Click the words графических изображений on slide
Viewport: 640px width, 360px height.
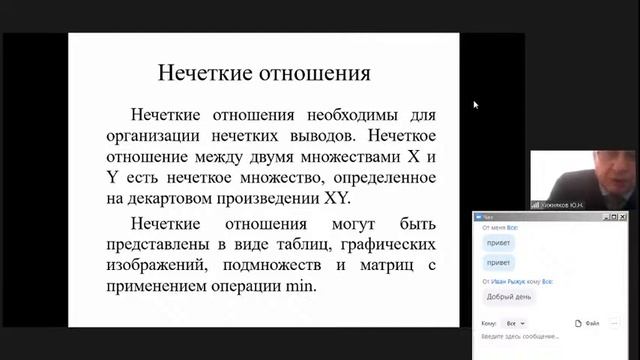[x=271, y=255]
